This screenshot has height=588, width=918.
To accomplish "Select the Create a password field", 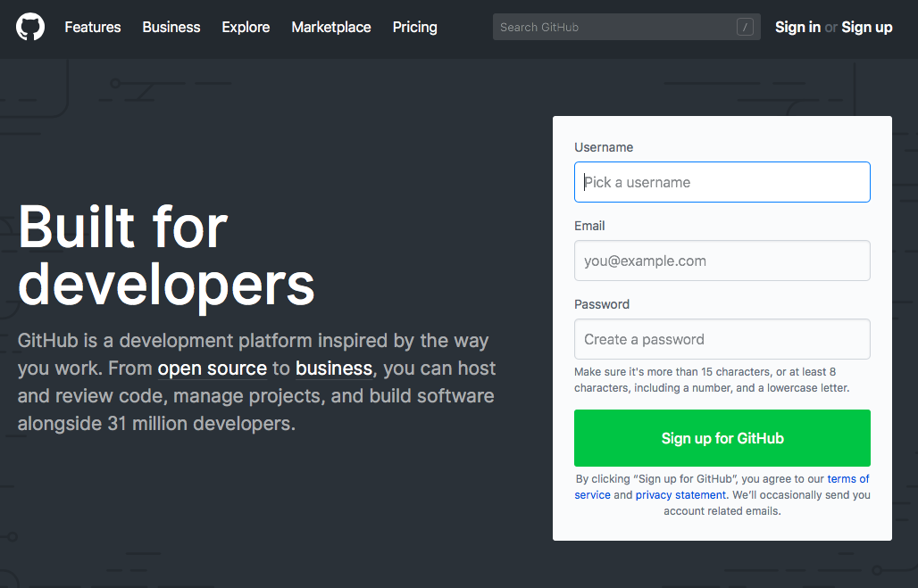I will pos(722,339).
